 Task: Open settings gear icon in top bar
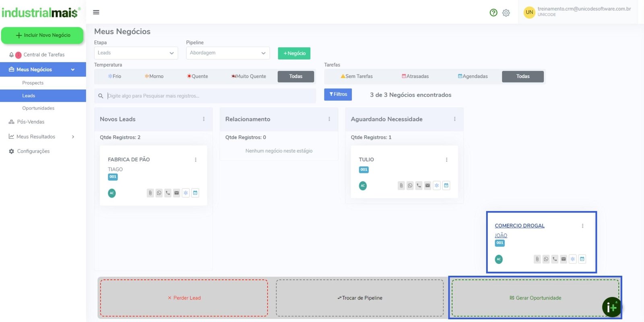coord(506,13)
